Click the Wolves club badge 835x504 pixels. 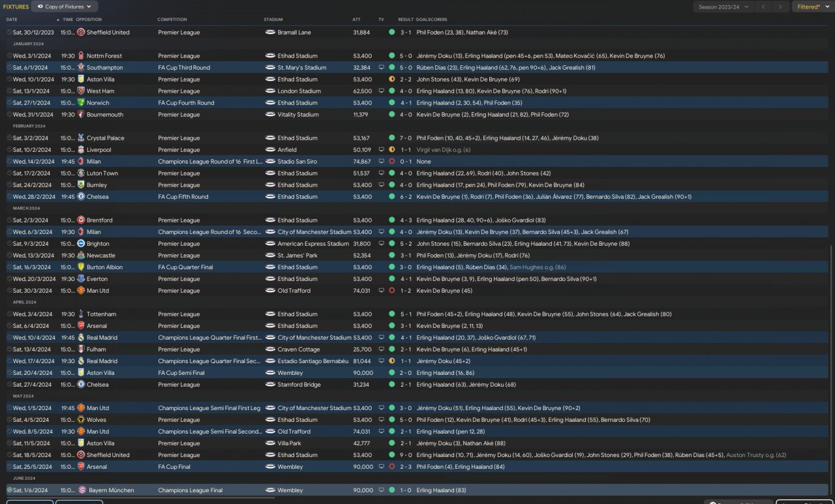(81, 420)
